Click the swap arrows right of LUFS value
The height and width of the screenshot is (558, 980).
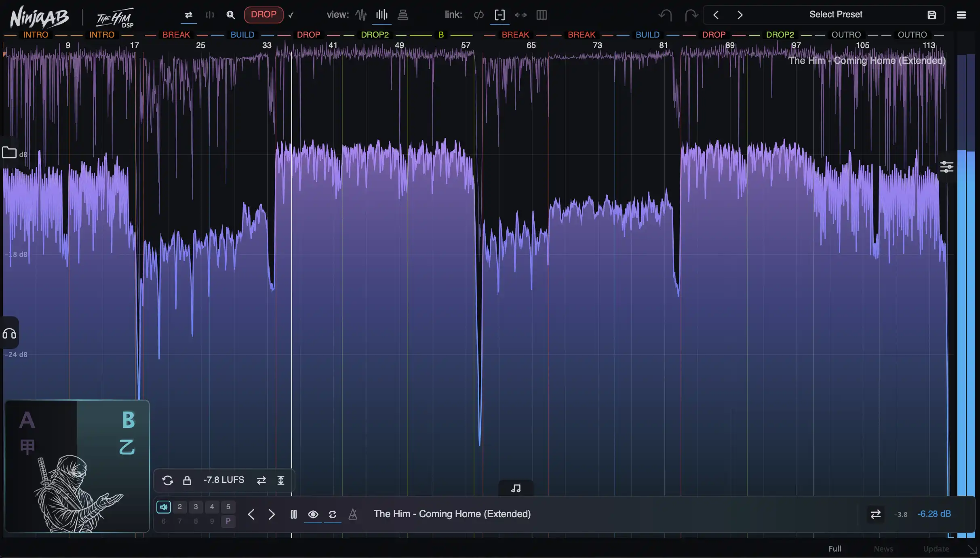tap(261, 480)
